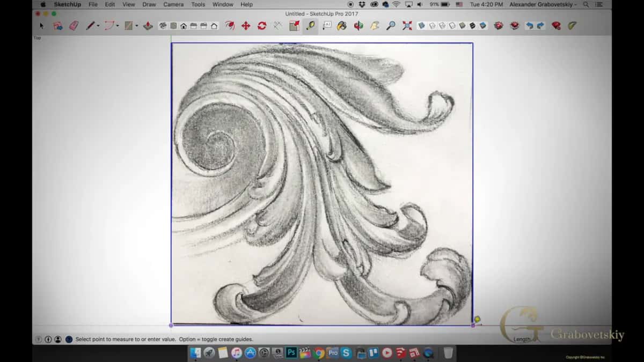This screenshot has height=362, width=644.
Task: Switch to Wireframe face style
Action: pyautogui.click(x=441, y=26)
